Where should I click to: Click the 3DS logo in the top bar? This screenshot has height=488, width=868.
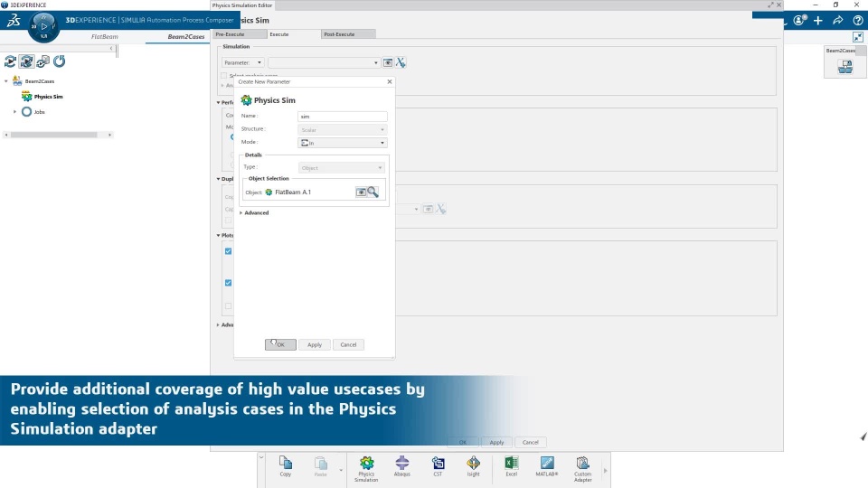coord(14,21)
